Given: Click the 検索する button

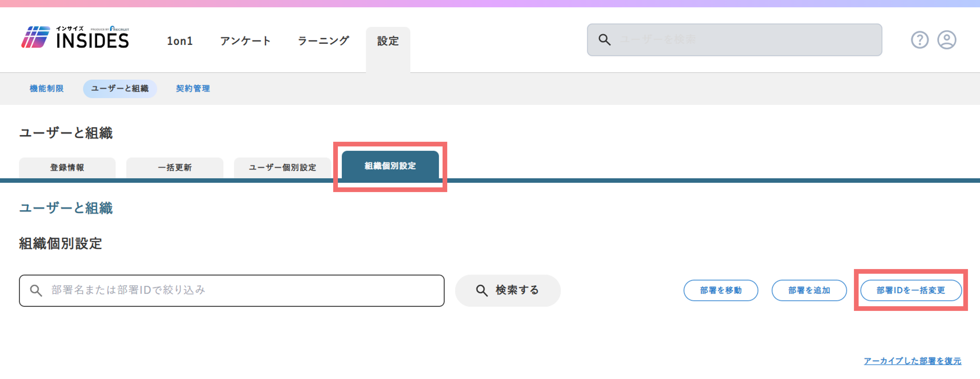Looking at the screenshot, I should coord(508,290).
